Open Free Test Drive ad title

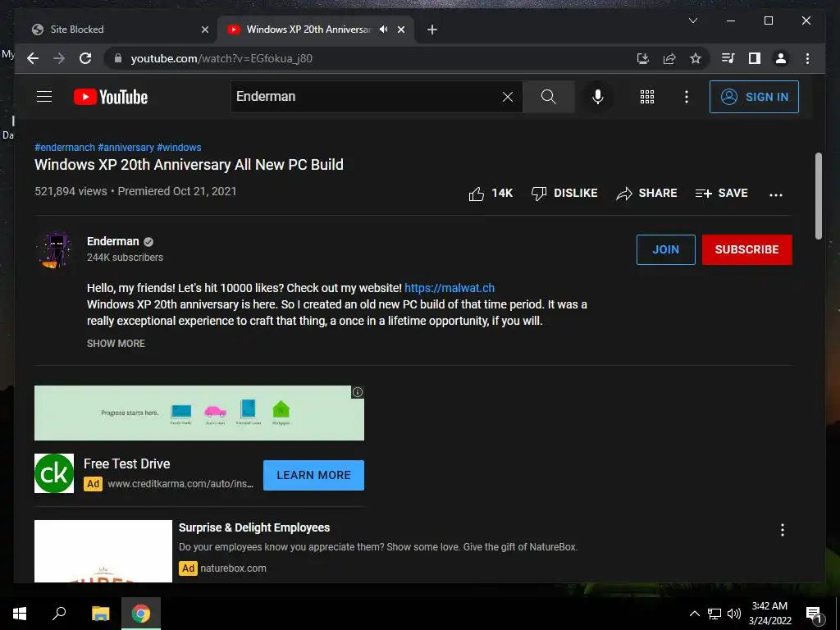127,463
